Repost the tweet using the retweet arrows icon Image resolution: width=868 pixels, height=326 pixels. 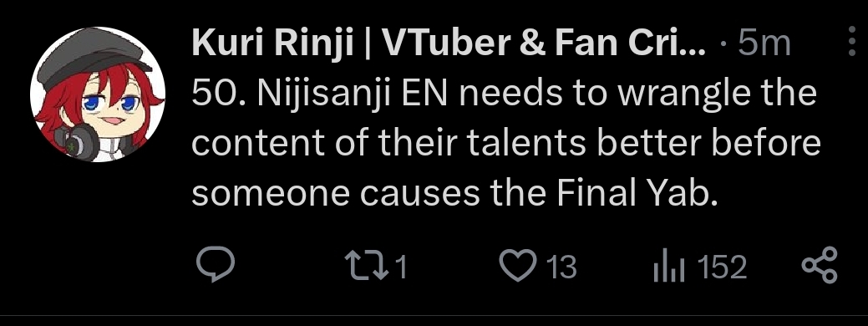pos(365,266)
